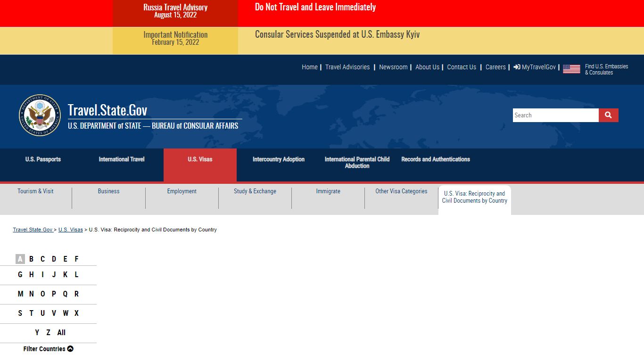Filter countries by letter I
Screen dimensions: 644x362
[42, 274]
